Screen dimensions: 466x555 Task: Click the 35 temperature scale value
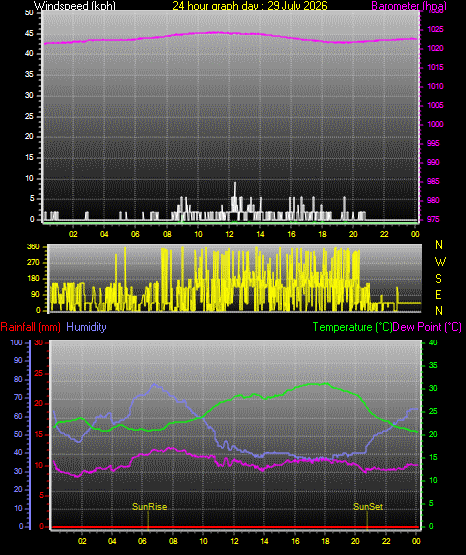pos(433,365)
